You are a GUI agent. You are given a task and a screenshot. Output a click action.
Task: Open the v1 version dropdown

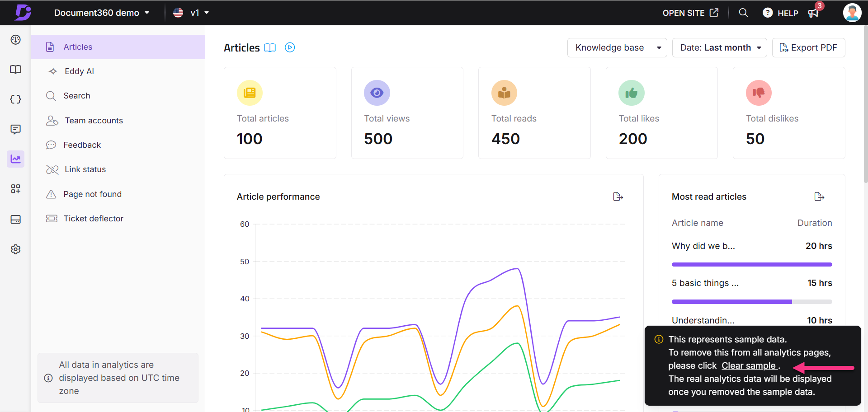(191, 13)
